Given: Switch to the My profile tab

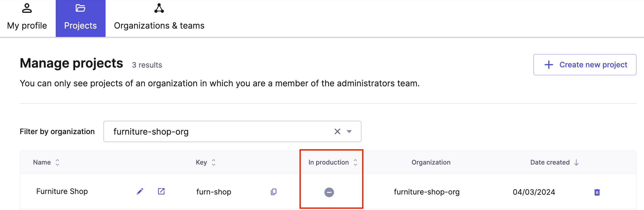Looking at the screenshot, I should (27, 19).
